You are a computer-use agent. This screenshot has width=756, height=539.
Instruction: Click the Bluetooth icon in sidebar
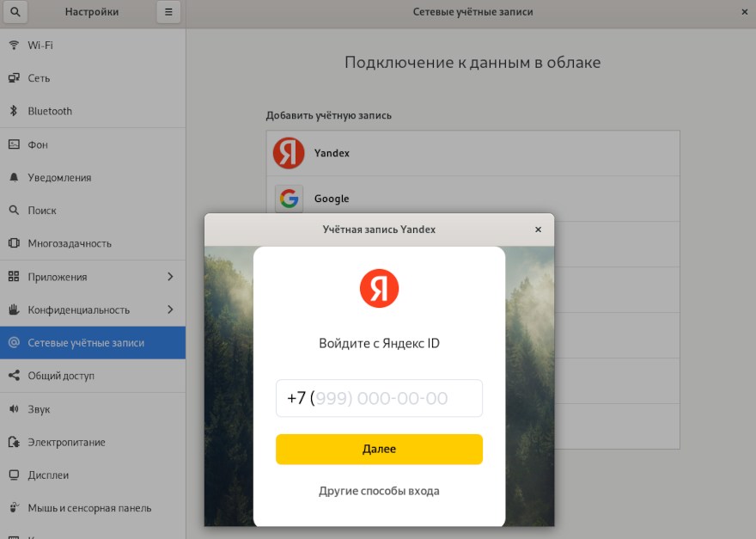[x=14, y=111]
